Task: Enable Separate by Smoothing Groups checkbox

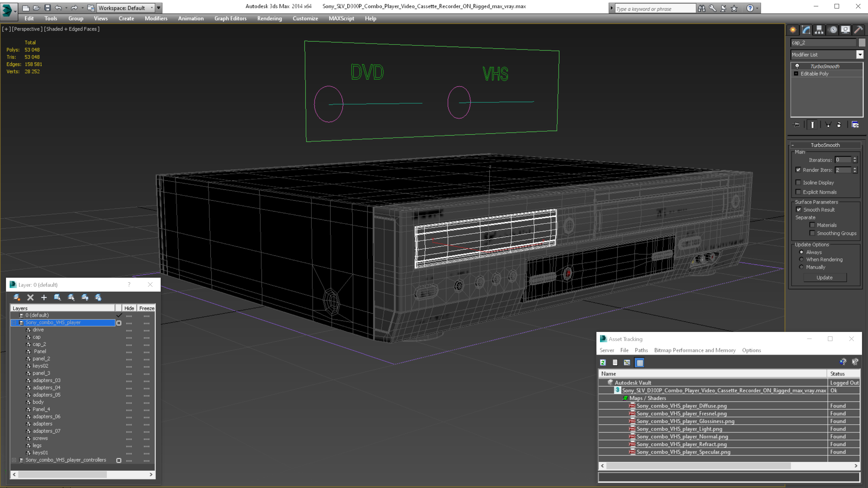Action: click(813, 233)
